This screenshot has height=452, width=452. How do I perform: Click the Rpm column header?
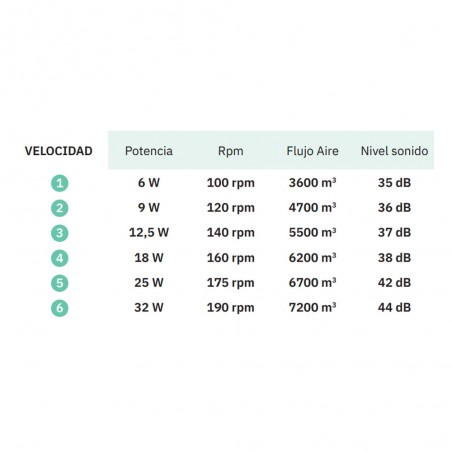click(231, 151)
